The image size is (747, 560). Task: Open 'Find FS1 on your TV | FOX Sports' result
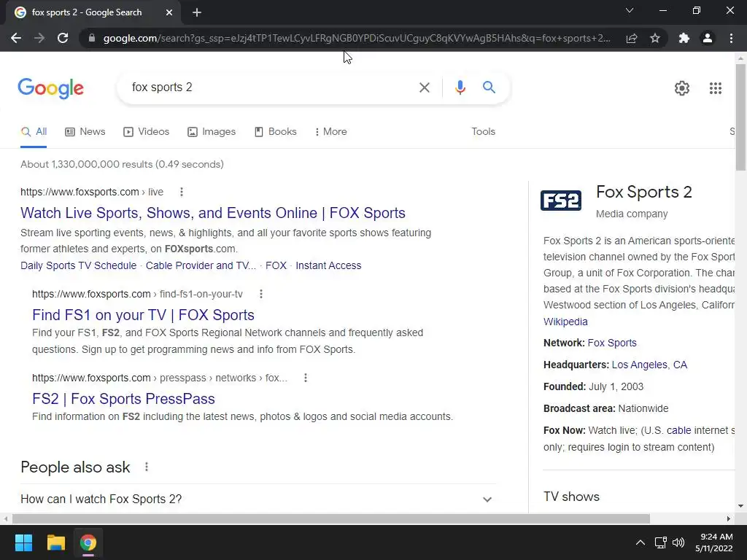(144, 315)
